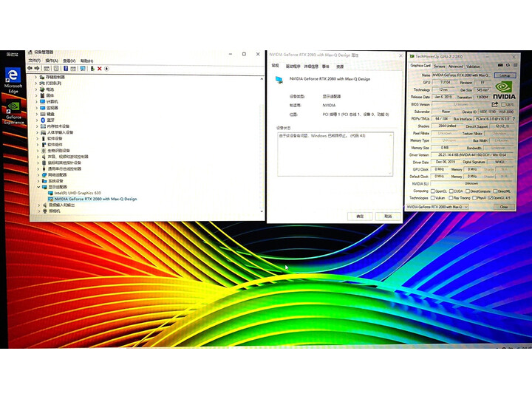Click the Close button in GPU-Z
The width and height of the screenshot is (532, 399).
coord(504,207)
